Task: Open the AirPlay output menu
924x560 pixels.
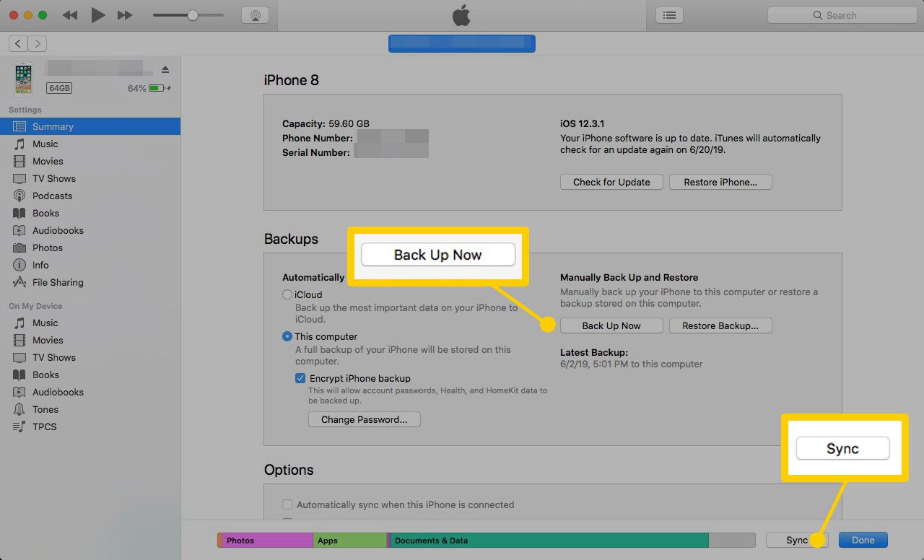Action: point(254,15)
